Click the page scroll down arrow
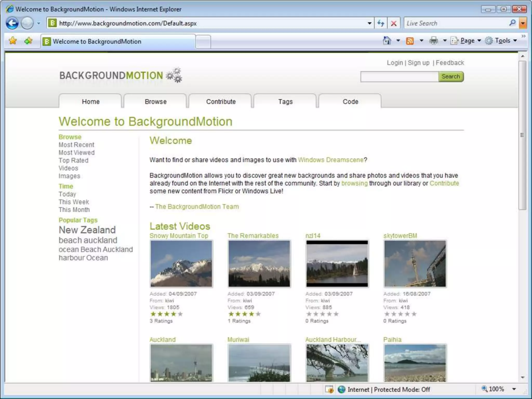Screen dimensions: 532x399 point(523,377)
